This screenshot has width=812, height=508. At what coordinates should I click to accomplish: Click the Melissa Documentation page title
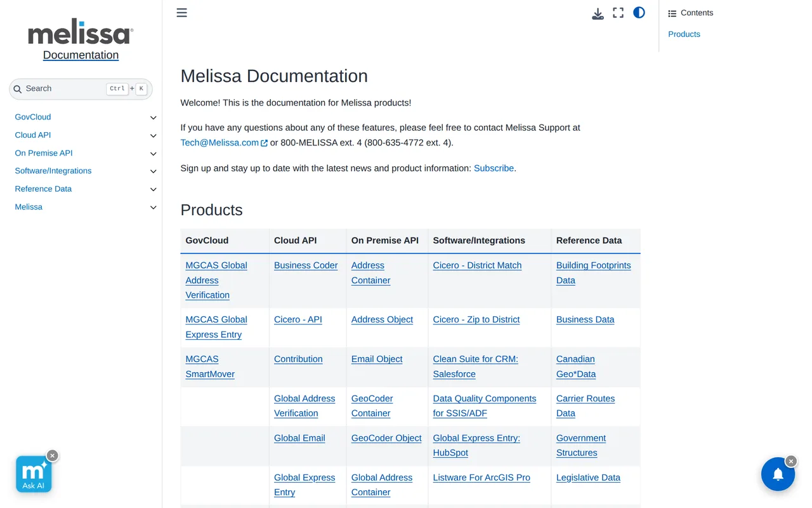pos(274,76)
